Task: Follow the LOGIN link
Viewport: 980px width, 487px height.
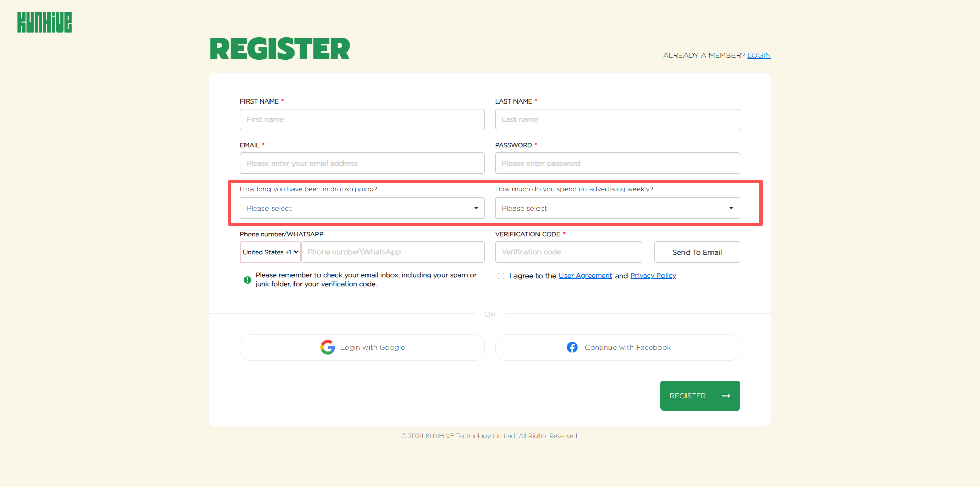Action: pos(758,55)
